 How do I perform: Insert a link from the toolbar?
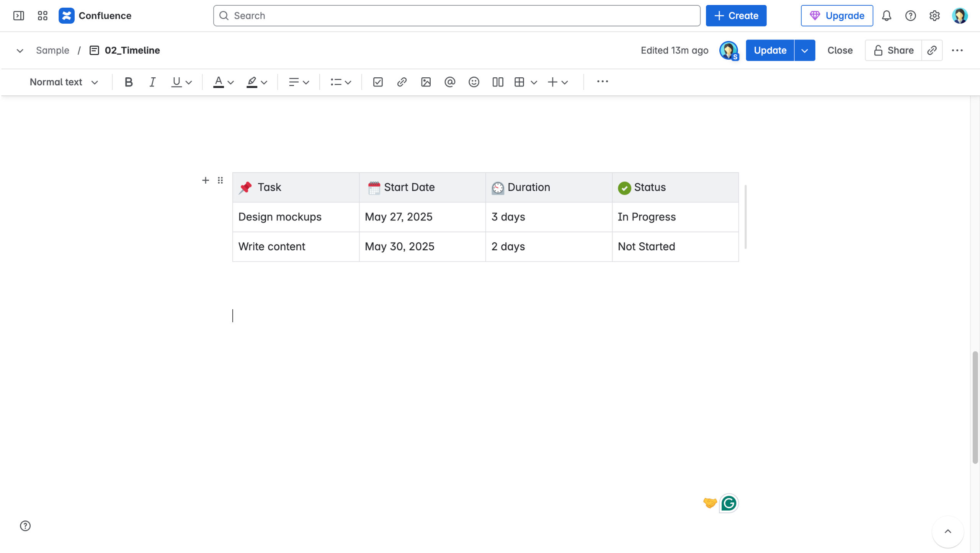click(402, 82)
